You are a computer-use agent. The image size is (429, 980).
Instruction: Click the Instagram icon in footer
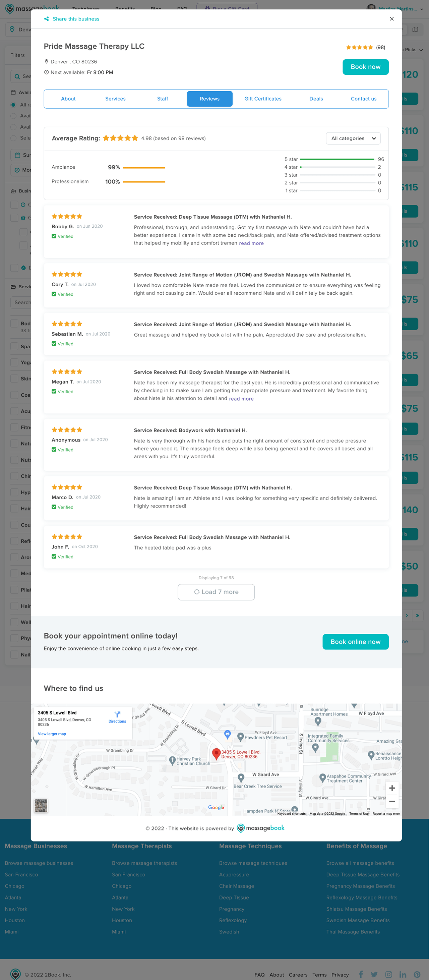pyautogui.click(x=388, y=974)
